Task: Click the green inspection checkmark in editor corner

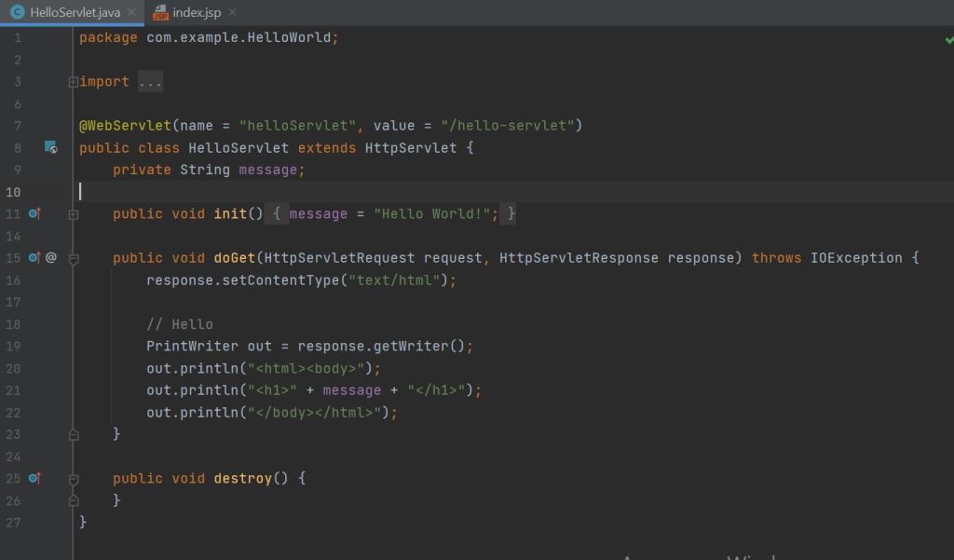Action: (x=948, y=39)
